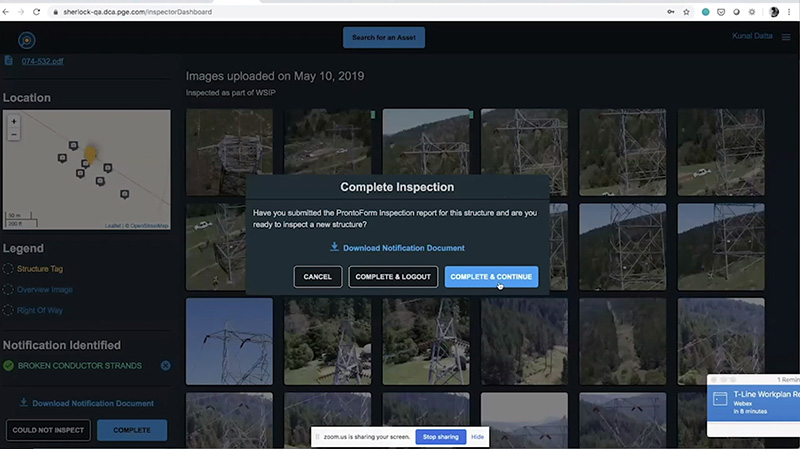
Task: Click the Sherlock app logo icon
Action: click(x=27, y=40)
